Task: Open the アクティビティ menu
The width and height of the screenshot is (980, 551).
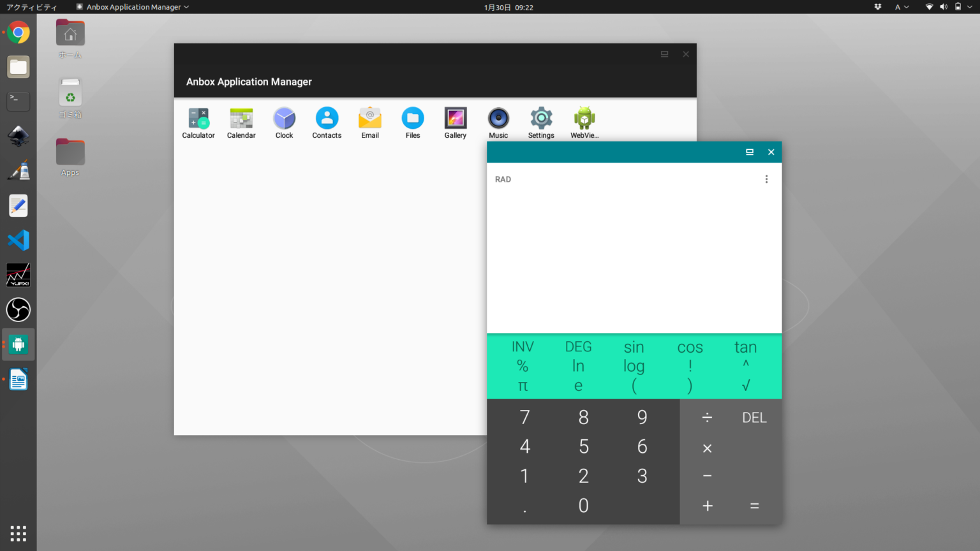Action: pos(32,7)
